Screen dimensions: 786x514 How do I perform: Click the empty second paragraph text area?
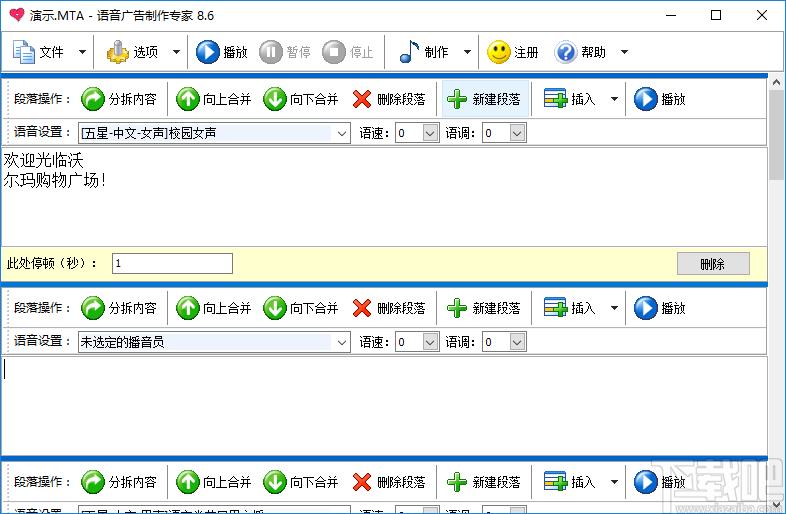(384, 405)
